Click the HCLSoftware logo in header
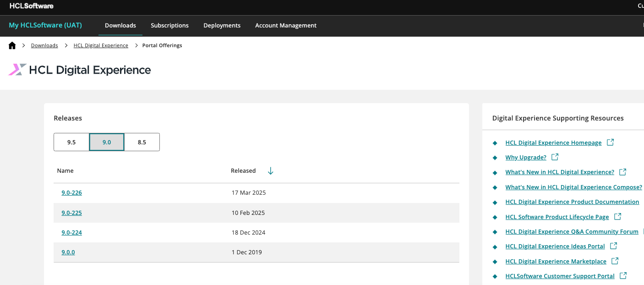Viewport: 644px width, 285px height. point(32,6)
